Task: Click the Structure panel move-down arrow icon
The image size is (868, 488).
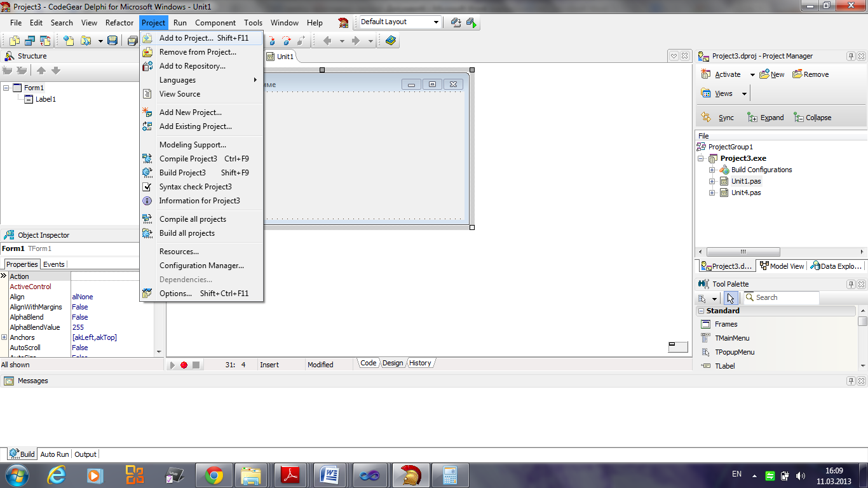Action: point(56,71)
